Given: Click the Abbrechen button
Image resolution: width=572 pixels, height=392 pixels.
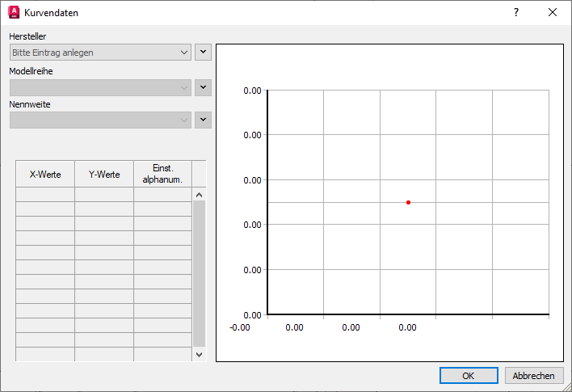Looking at the screenshot, I should [x=534, y=376].
